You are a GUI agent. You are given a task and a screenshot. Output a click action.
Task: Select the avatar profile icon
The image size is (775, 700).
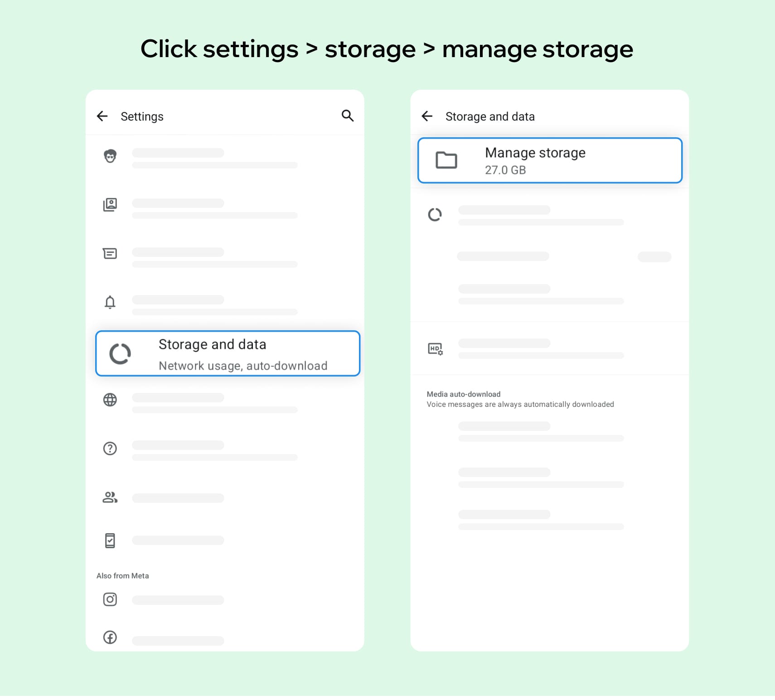110,155
